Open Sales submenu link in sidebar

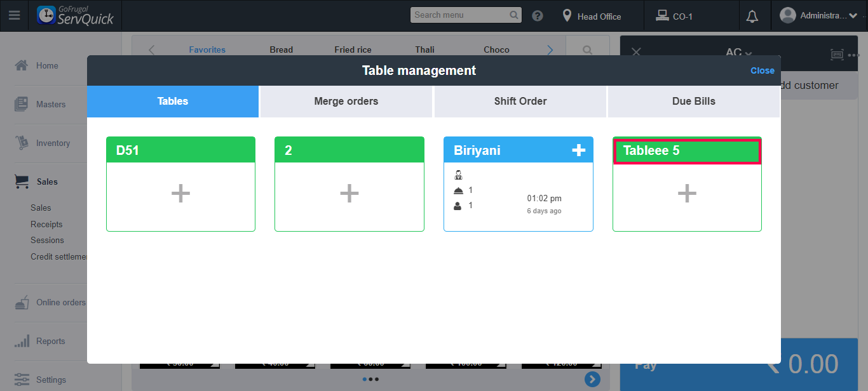[x=41, y=208]
